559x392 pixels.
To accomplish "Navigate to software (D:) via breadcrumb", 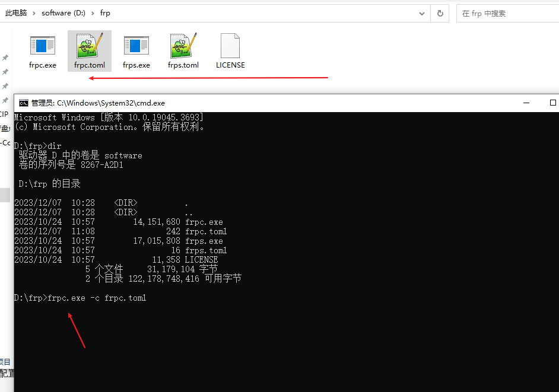I will 62,12.
